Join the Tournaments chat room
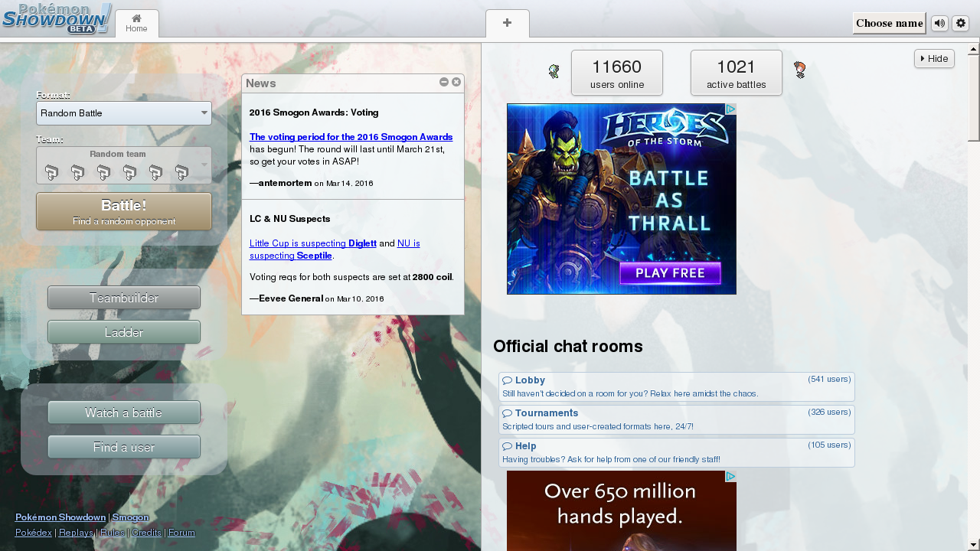 coord(677,419)
